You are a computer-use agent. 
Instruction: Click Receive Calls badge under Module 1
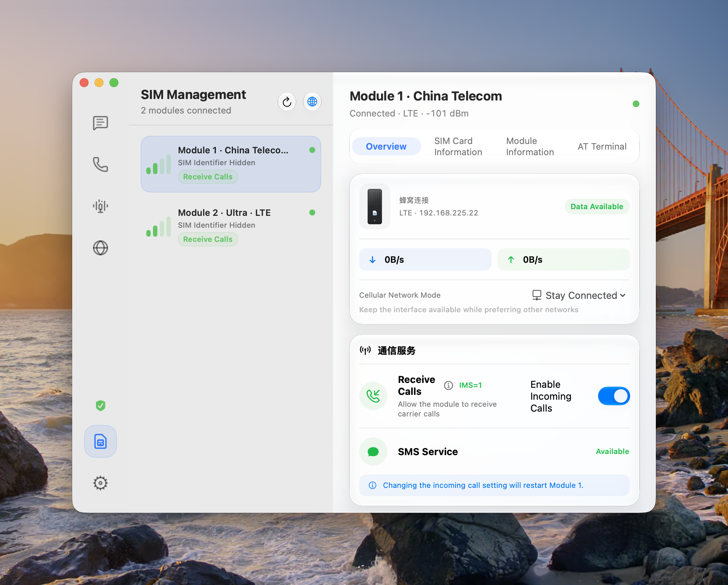tap(208, 177)
